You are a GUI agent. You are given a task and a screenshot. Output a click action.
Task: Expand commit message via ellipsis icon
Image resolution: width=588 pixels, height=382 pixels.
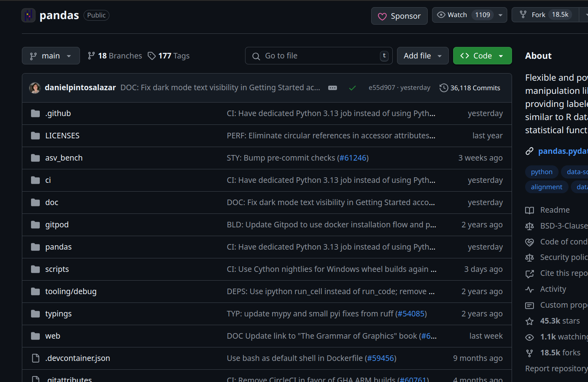pyautogui.click(x=333, y=88)
